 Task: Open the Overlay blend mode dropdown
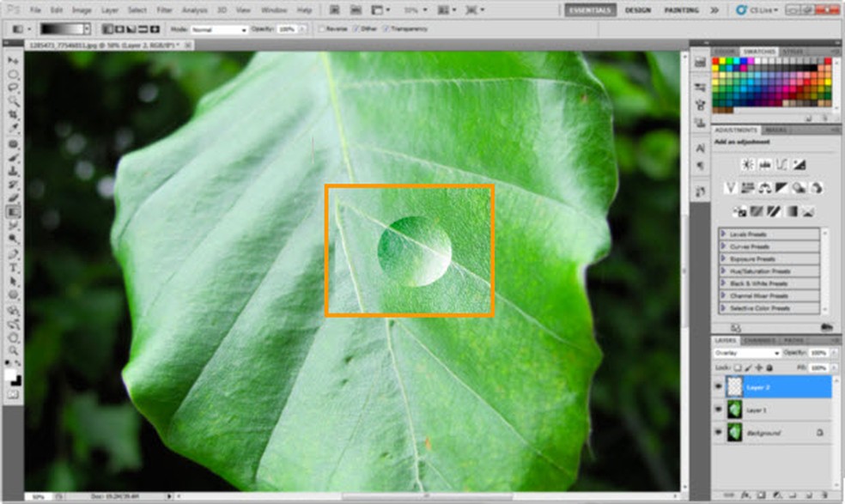coord(747,353)
